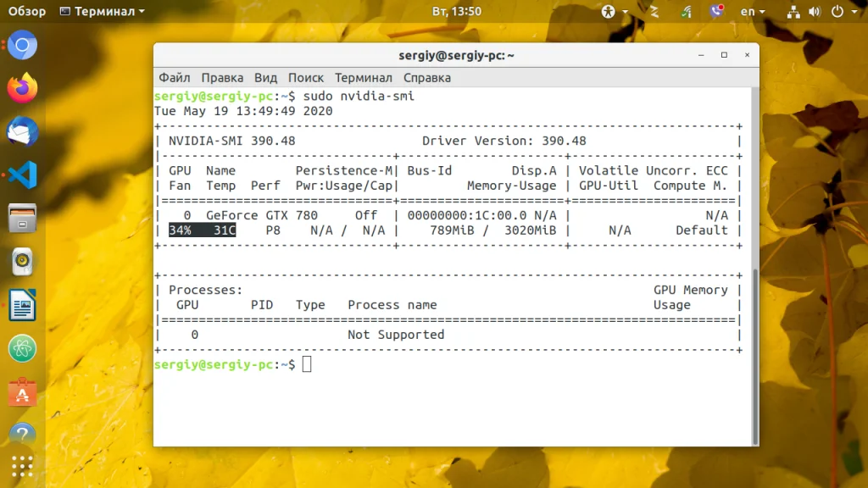Expand the en keyboard layout menu

(752, 12)
